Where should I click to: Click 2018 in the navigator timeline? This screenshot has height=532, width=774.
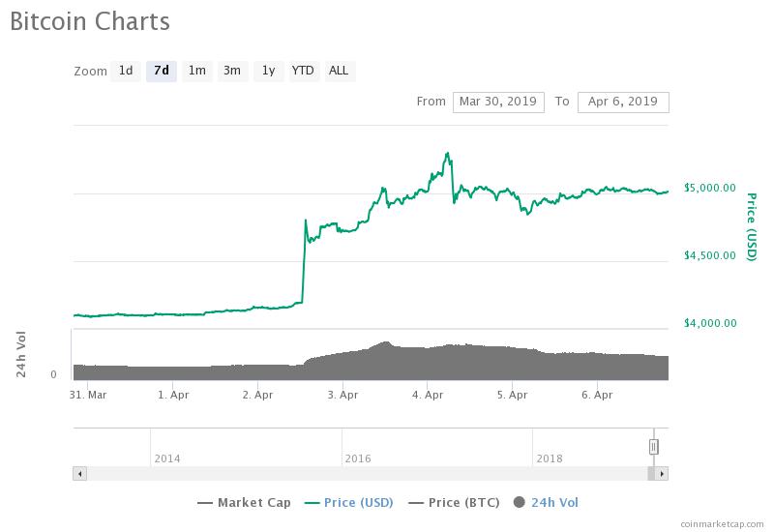(x=550, y=458)
